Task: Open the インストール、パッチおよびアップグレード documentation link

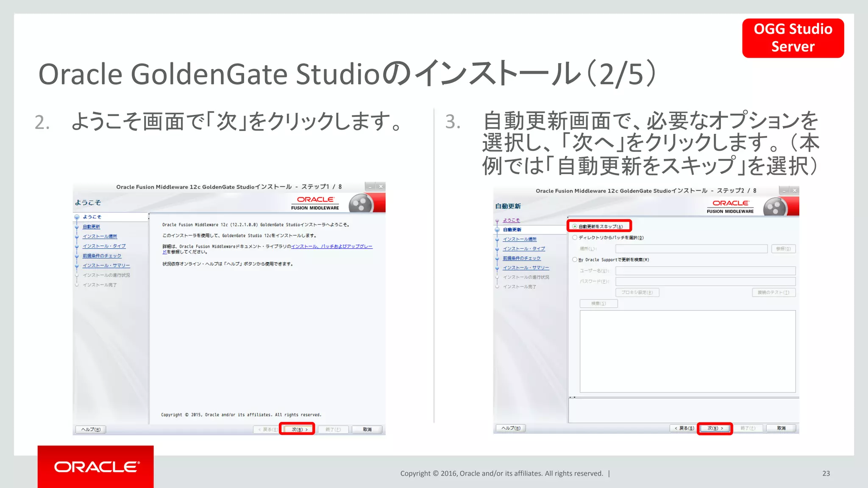Action: (x=332, y=247)
